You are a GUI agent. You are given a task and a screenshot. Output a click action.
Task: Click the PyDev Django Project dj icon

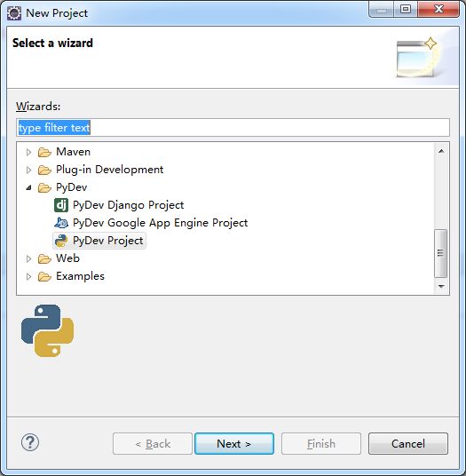click(x=61, y=205)
